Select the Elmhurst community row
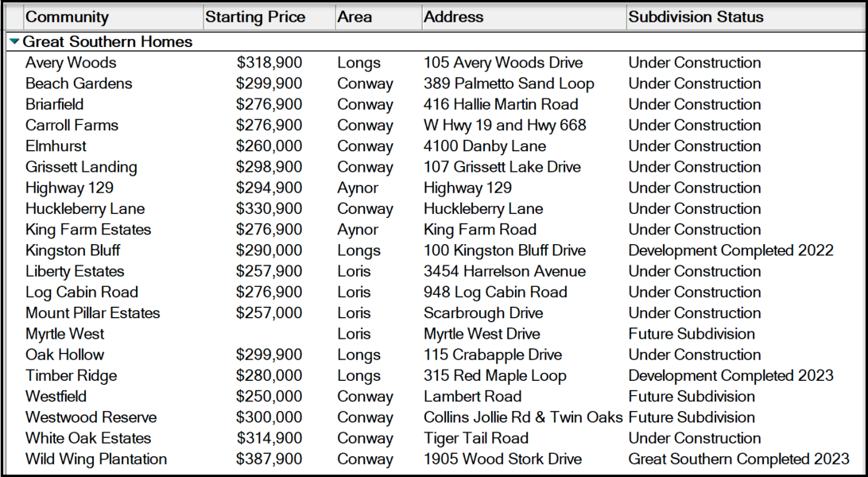The height and width of the screenshot is (477, 868). pyautogui.click(x=56, y=146)
